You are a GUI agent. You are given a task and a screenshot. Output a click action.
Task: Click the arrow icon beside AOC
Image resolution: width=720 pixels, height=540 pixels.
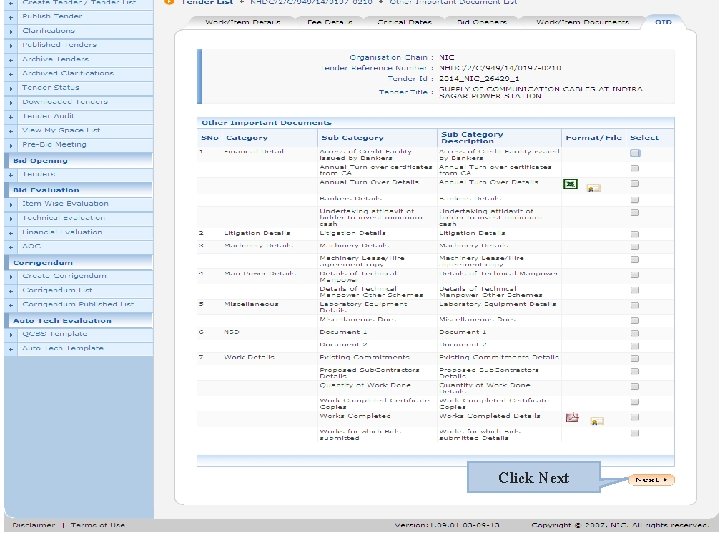coord(11,248)
